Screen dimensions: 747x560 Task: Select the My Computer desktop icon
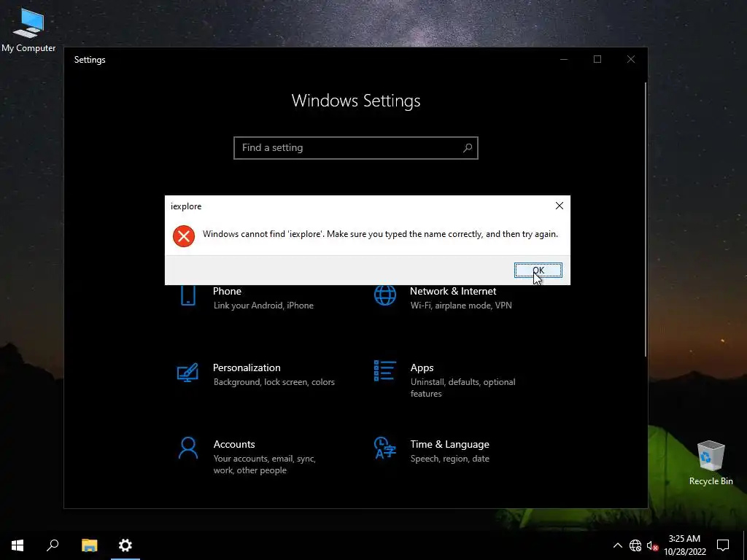pyautogui.click(x=28, y=29)
